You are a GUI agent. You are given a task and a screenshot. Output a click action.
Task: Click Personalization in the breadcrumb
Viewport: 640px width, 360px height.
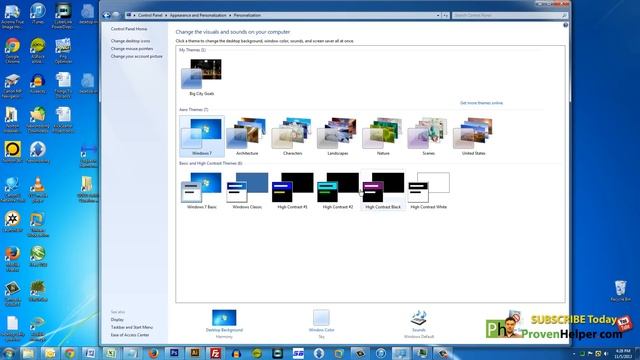tap(247, 15)
